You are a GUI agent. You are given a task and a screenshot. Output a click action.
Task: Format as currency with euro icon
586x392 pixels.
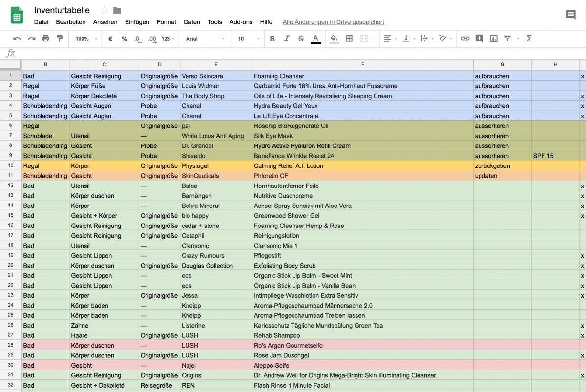pos(110,39)
